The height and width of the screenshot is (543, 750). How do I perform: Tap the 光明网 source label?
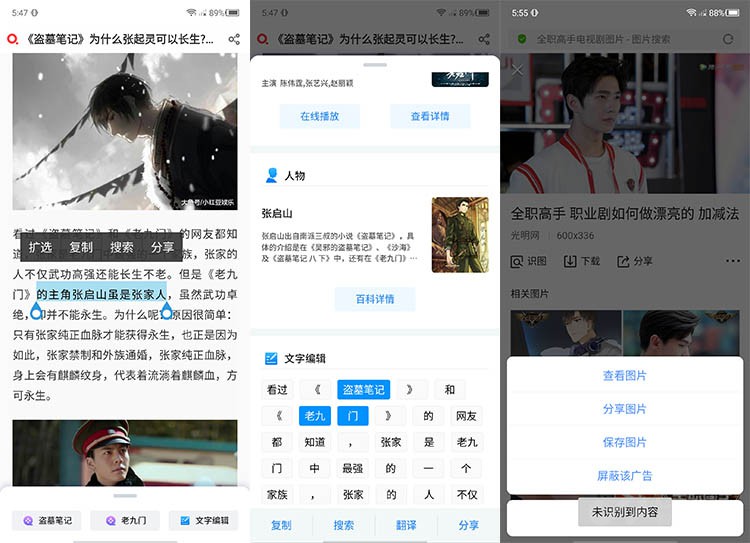525,235
